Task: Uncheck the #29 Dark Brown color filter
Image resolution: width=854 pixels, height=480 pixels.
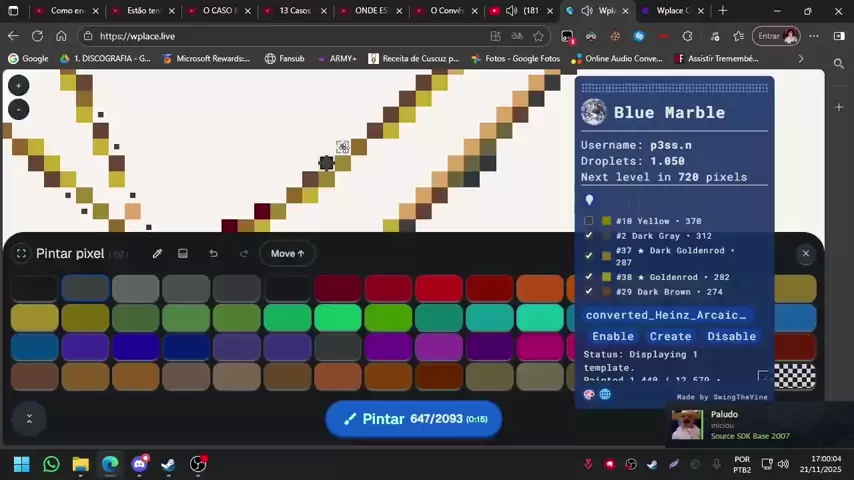Action: click(588, 292)
